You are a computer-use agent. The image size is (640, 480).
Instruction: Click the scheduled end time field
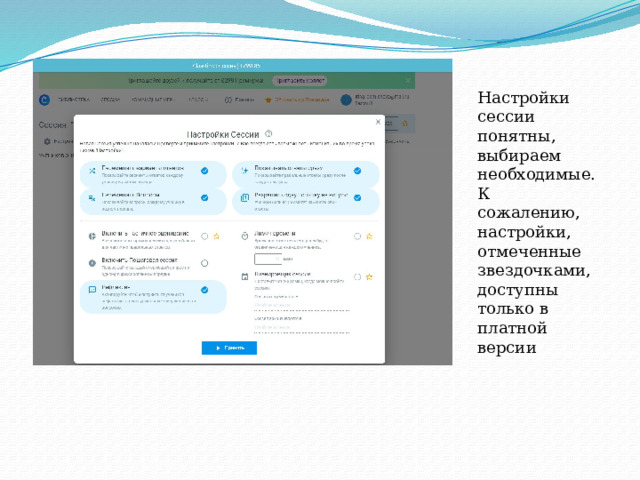(x=302, y=329)
